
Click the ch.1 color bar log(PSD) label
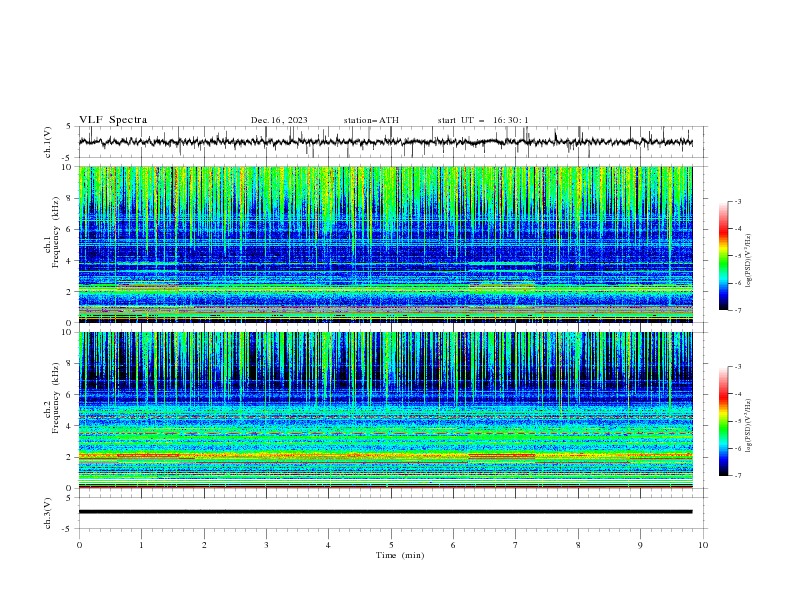[x=748, y=261]
